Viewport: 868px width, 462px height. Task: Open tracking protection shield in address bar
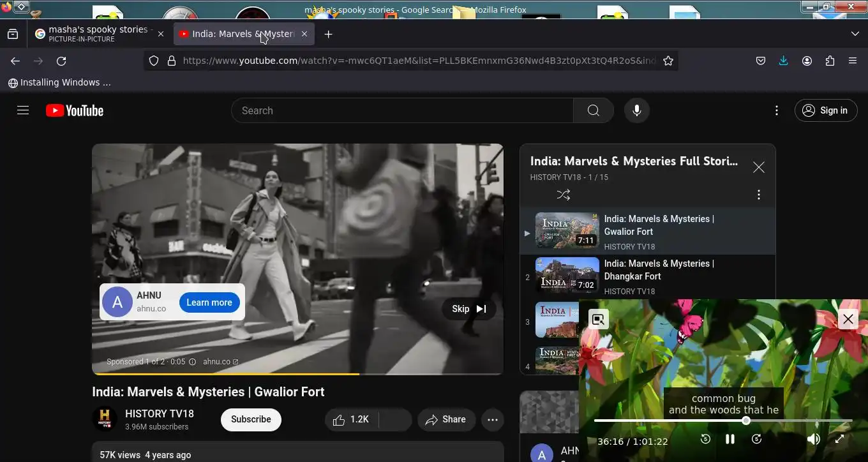click(x=154, y=61)
